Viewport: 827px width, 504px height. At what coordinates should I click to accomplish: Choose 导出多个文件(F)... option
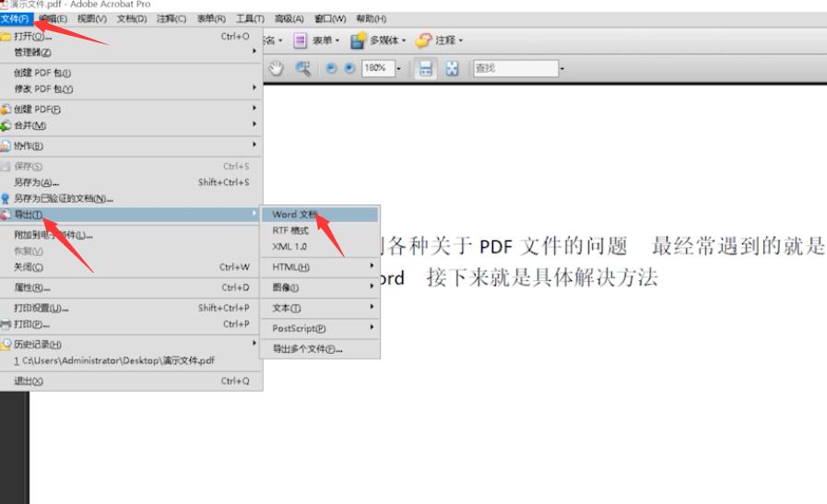(320, 349)
